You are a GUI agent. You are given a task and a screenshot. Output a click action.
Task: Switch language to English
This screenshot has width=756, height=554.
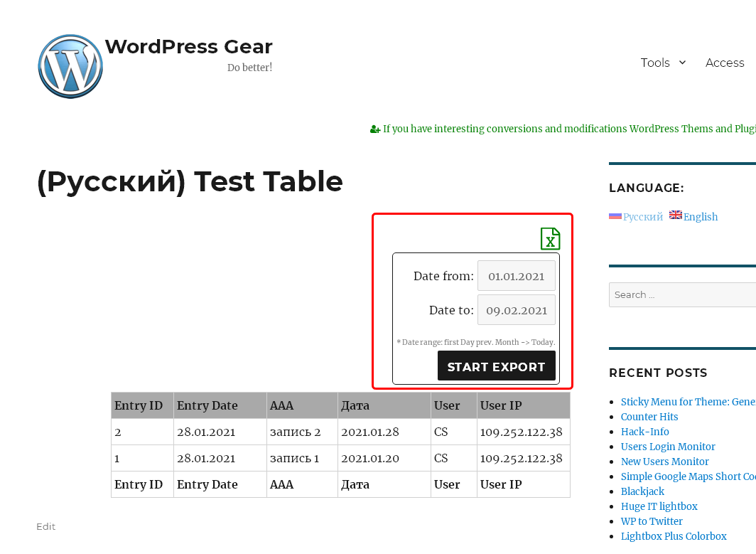coord(701,217)
